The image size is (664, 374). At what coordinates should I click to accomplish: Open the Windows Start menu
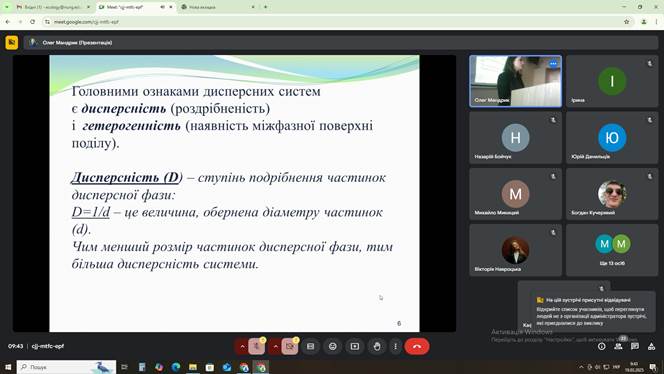(8, 367)
